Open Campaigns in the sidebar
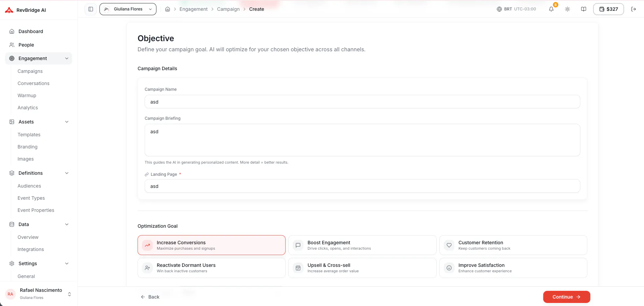 click(x=30, y=71)
